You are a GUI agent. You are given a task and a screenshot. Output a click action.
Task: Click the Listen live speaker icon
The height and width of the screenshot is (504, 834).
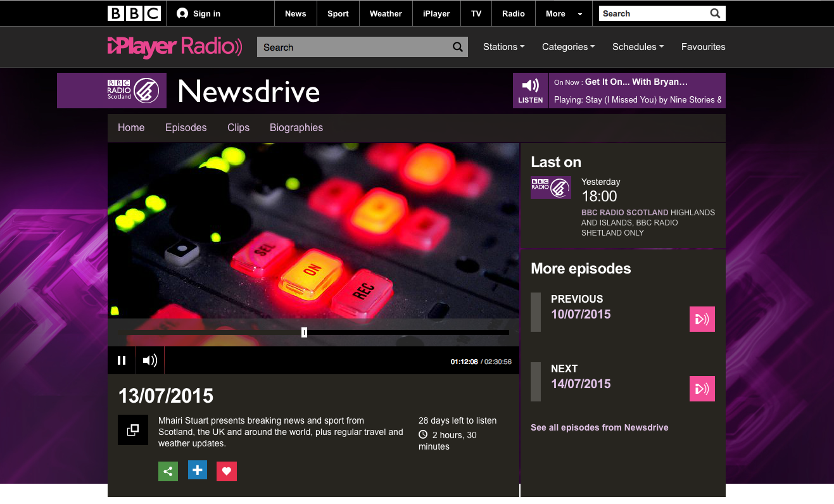(x=531, y=85)
